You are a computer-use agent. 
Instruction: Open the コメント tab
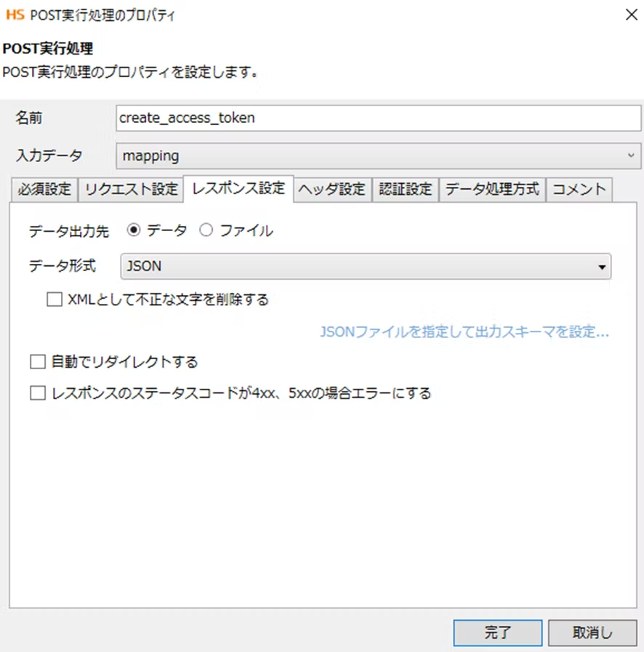tap(579, 190)
